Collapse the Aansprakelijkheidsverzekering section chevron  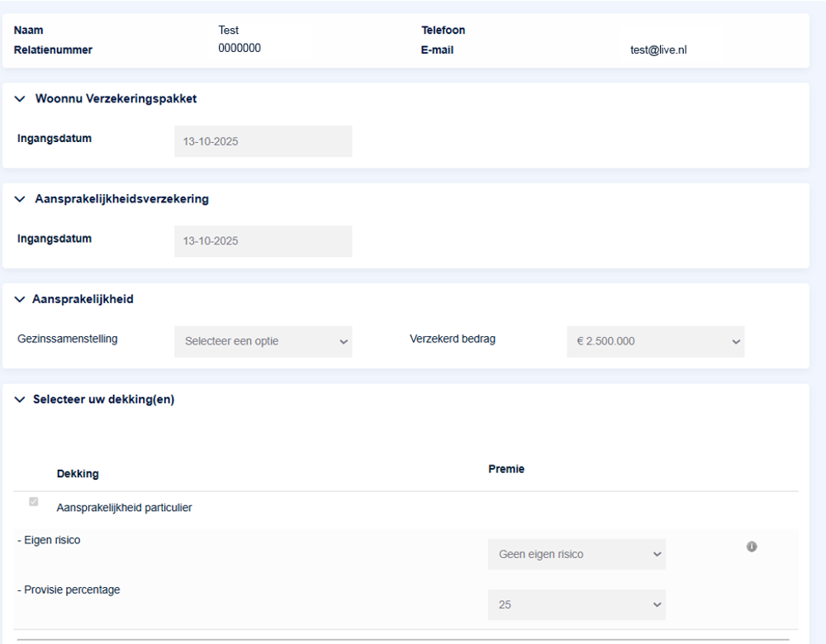coord(21,199)
